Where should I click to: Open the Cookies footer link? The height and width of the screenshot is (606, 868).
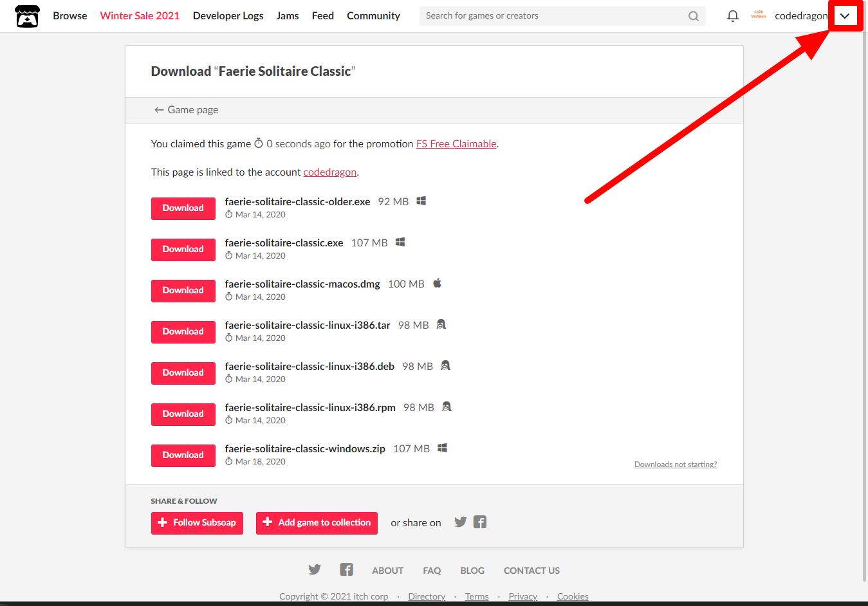pos(573,596)
